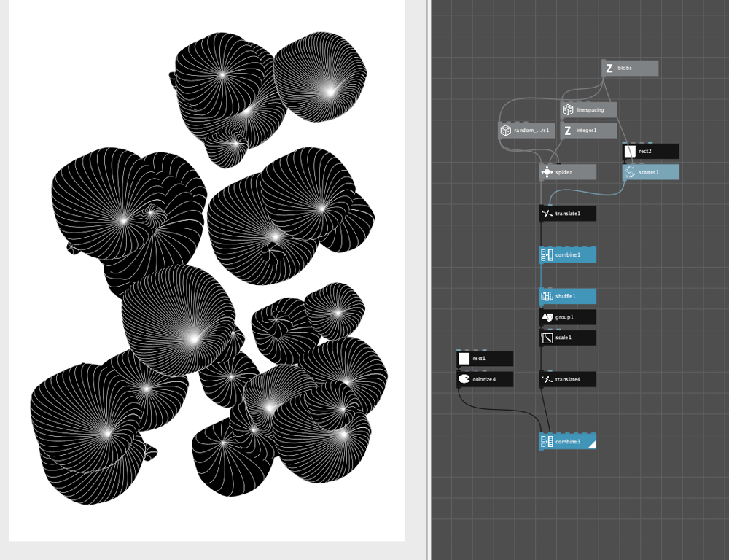
Task: Select the blobs integer node
Action: click(x=630, y=69)
